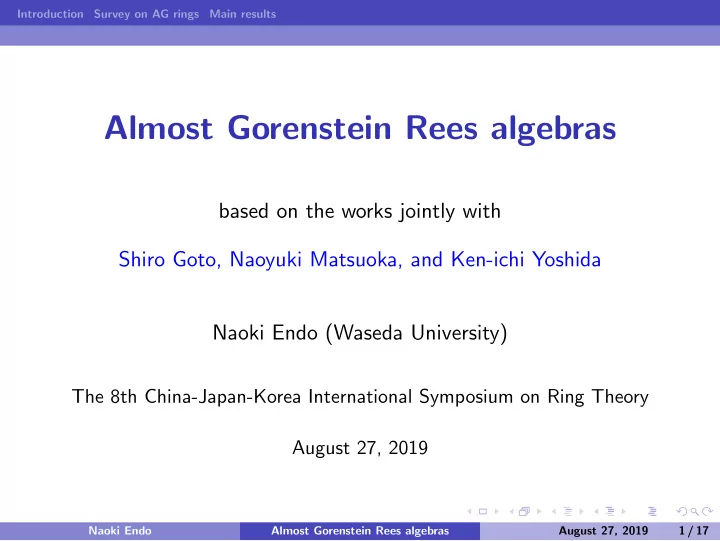720x541 pixels.
Task: Go to next slide arrow after slide icon
Action: [496, 511]
